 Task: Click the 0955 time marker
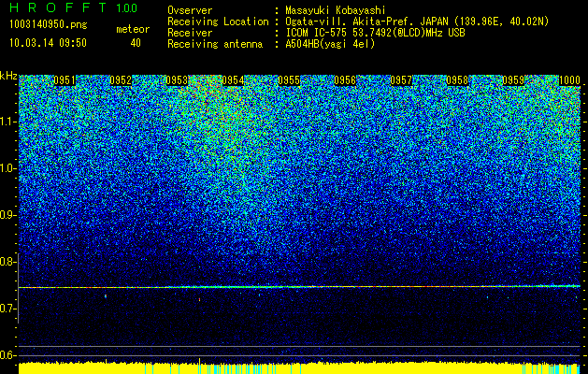[x=289, y=80]
